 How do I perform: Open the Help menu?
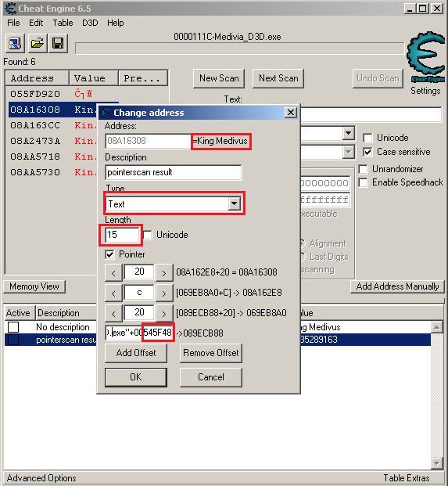click(115, 23)
